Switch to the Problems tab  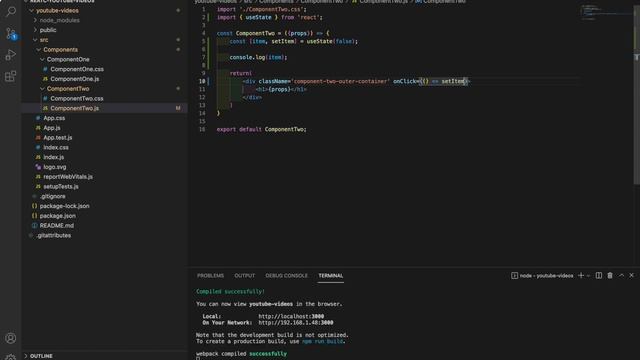coord(210,276)
